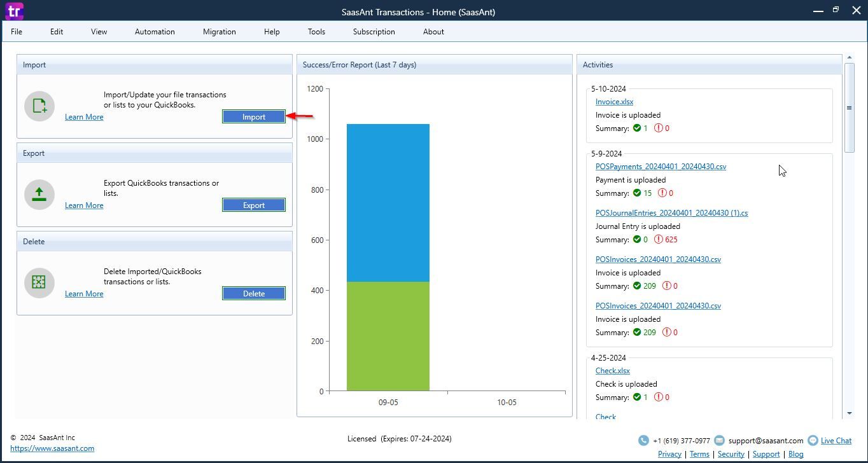Click the Activities scrollbar thumb

tap(850, 107)
